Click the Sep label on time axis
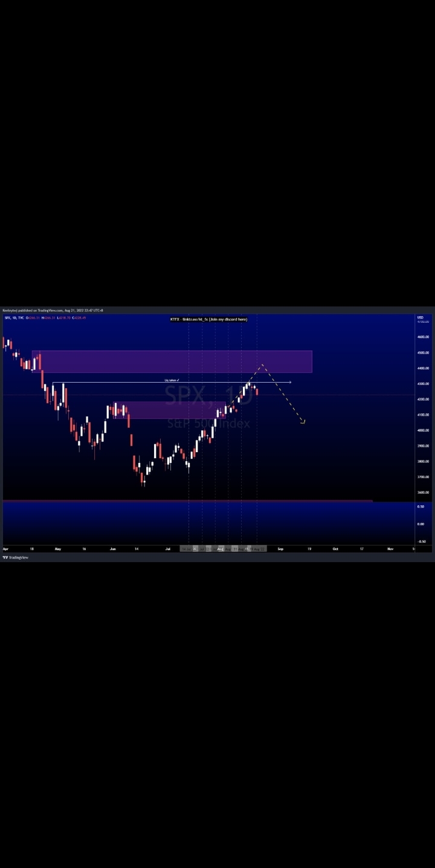The height and width of the screenshot is (868, 435). (280, 549)
